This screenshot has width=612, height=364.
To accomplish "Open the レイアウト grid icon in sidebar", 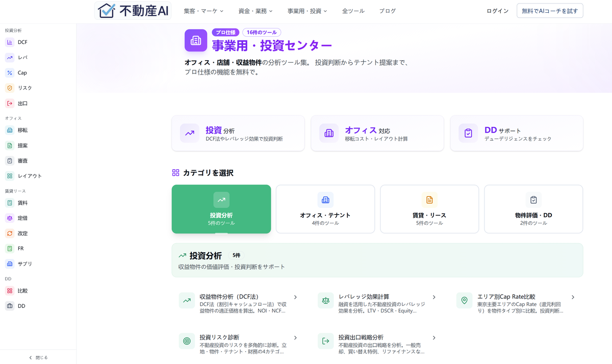I will point(10,176).
